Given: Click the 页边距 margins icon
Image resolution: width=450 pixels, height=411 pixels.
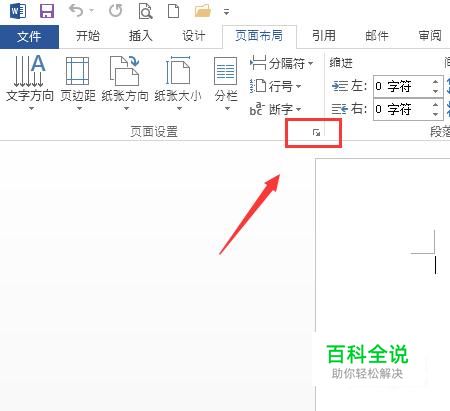Looking at the screenshot, I should click(x=77, y=71).
